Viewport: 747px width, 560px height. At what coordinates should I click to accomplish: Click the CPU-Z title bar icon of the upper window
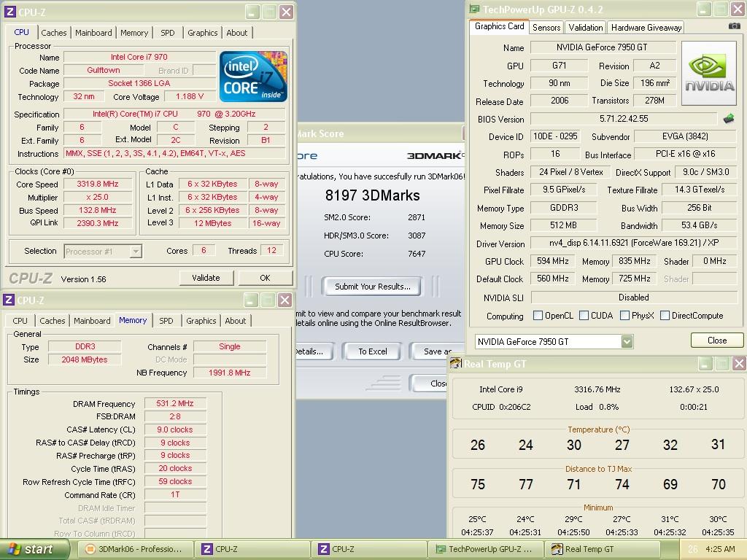(x=9, y=12)
